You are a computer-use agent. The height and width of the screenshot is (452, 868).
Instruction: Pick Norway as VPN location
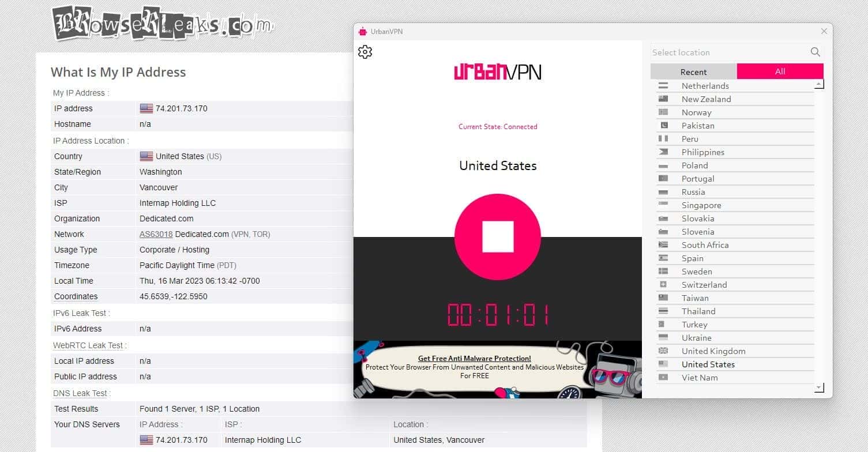point(735,112)
